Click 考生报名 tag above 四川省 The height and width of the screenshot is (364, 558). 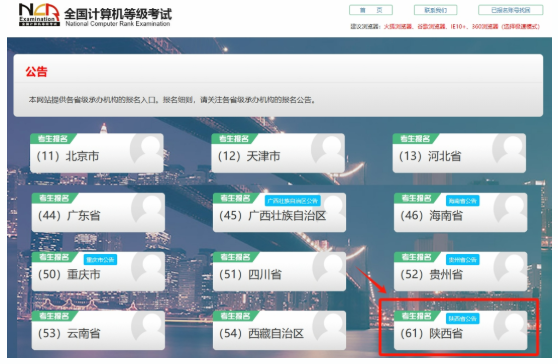235,257
